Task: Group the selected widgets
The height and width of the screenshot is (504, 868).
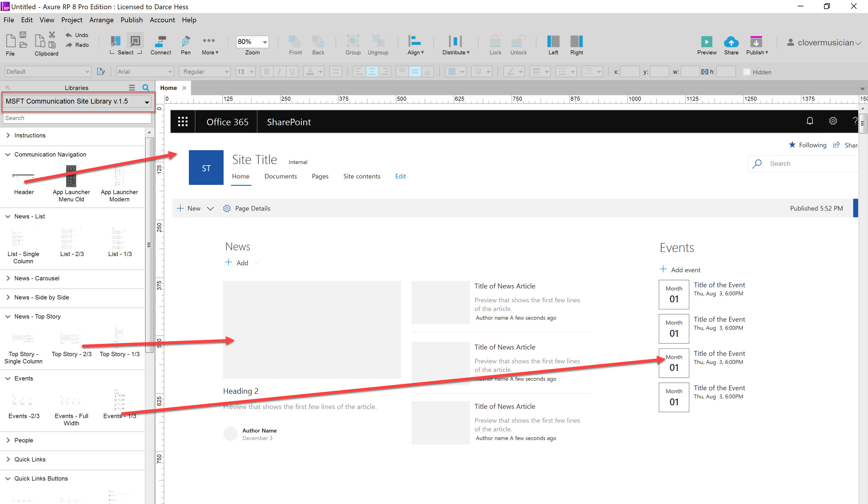Action: (x=353, y=44)
